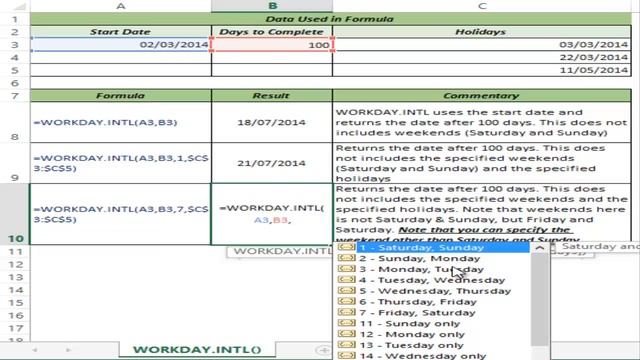
Task: Select autocomplete option 1 - Saturday, Sunday
Action: (x=443, y=248)
